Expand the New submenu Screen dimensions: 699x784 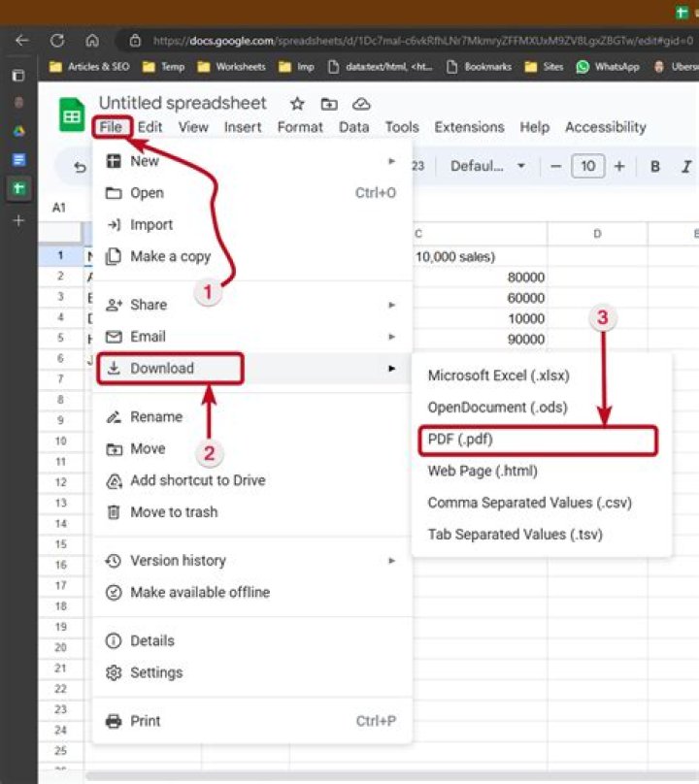coord(252,161)
